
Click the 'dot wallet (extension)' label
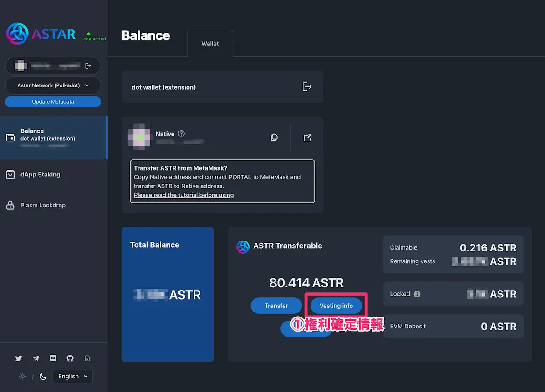click(x=164, y=87)
